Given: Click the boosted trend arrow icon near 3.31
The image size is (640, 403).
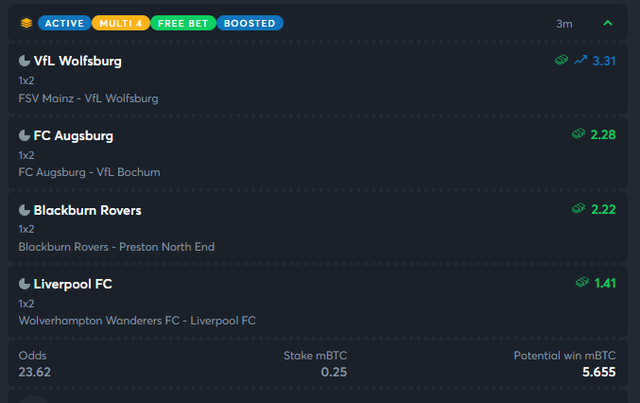Looking at the screenshot, I should point(580,60).
